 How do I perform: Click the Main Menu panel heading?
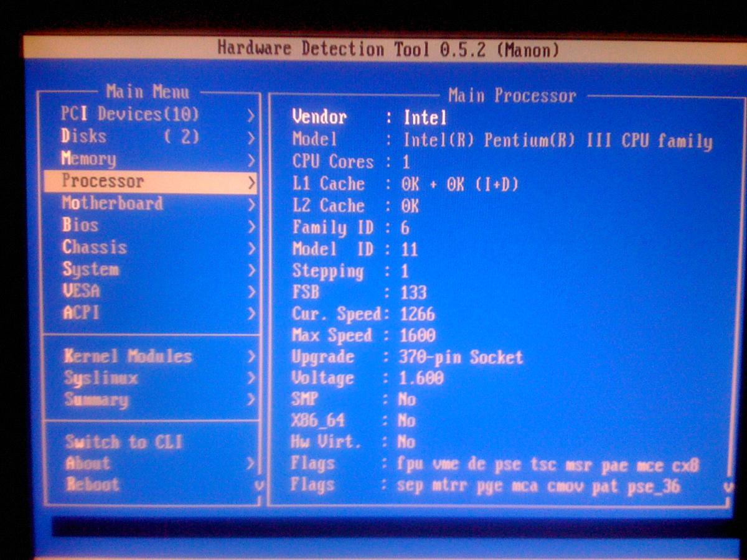pos(148,91)
